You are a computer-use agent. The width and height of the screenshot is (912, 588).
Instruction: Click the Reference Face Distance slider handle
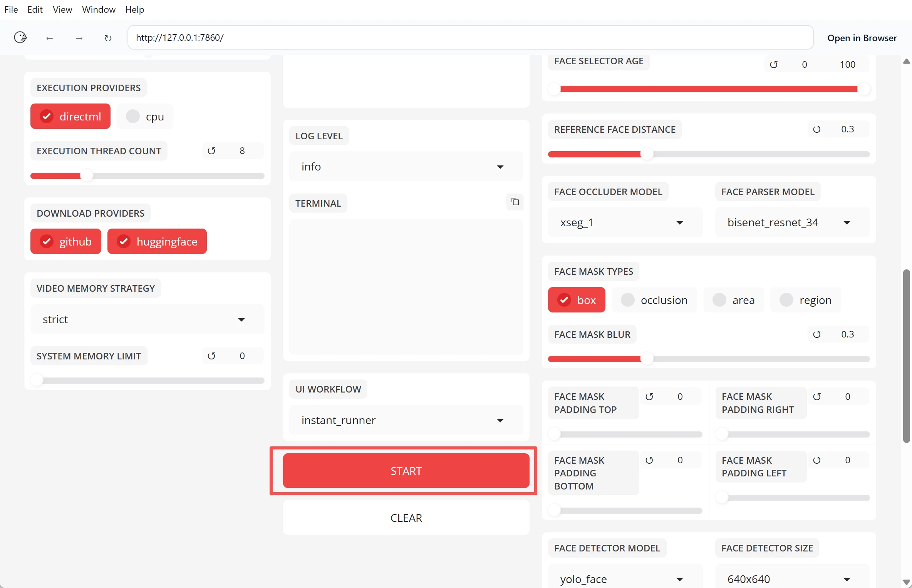click(x=647, y=154)
